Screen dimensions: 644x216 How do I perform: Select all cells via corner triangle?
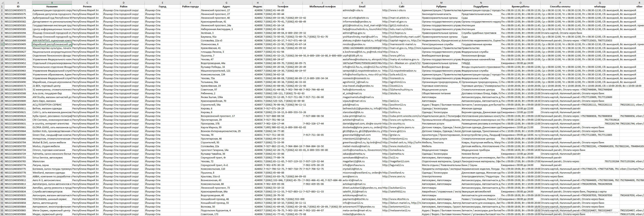pos(2,3)
